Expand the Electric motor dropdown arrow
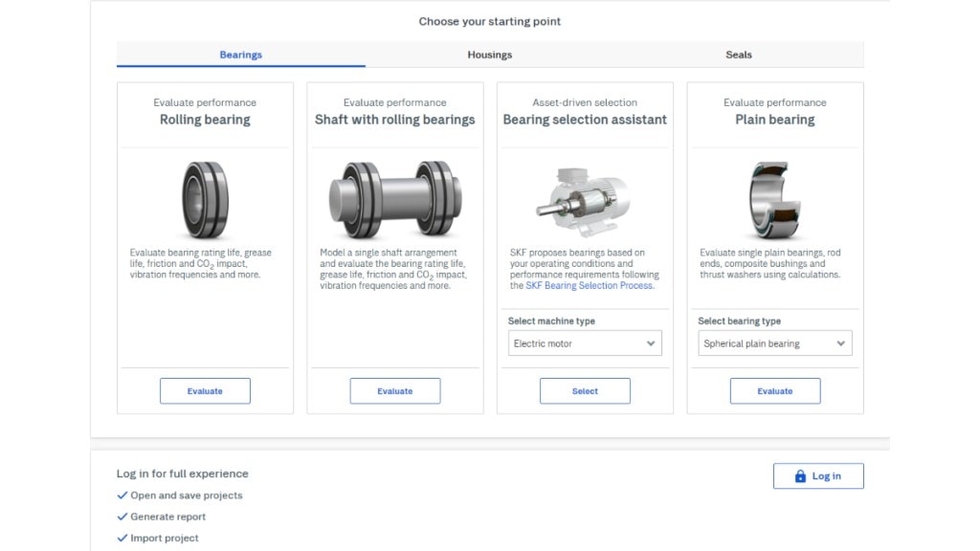The width and height of the screenshot is (980, 551). click(652, 342)
